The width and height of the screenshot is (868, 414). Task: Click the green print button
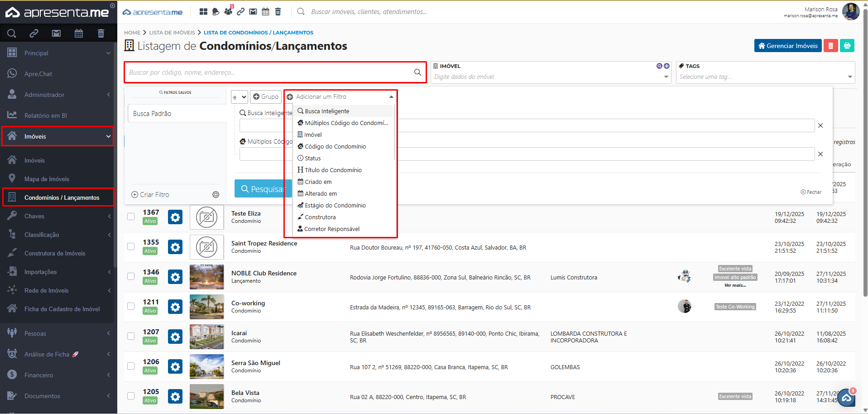pyautogui.click(x=847, y=46)
